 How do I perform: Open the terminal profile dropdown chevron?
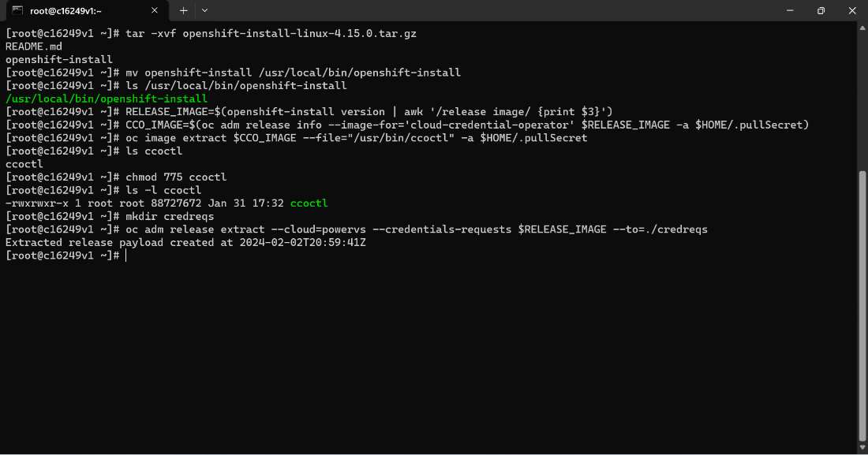click(x=204, y=10)
